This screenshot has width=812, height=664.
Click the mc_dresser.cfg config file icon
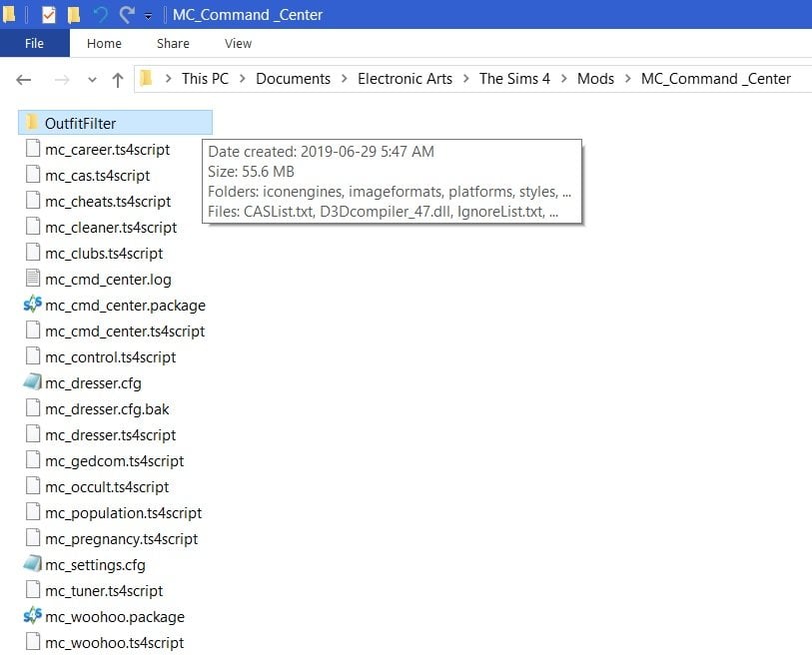[x=33, y=382]
